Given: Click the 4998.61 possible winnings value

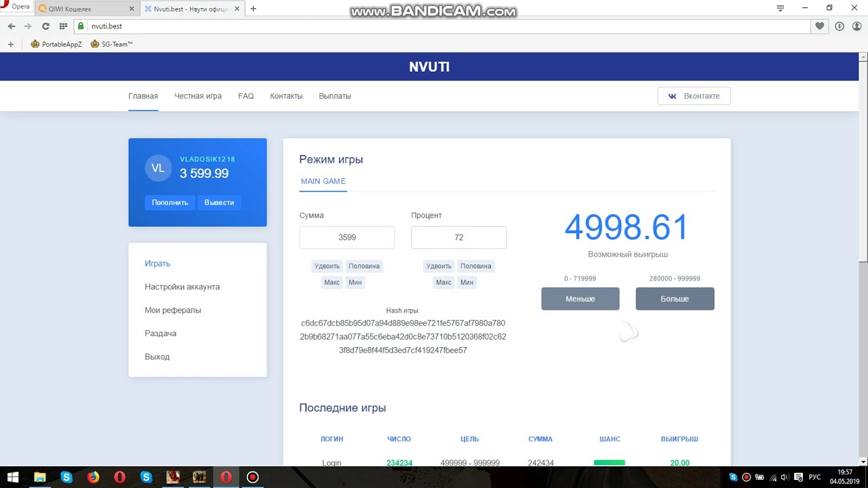Looking at the screenshot, I should pos(627,227).
